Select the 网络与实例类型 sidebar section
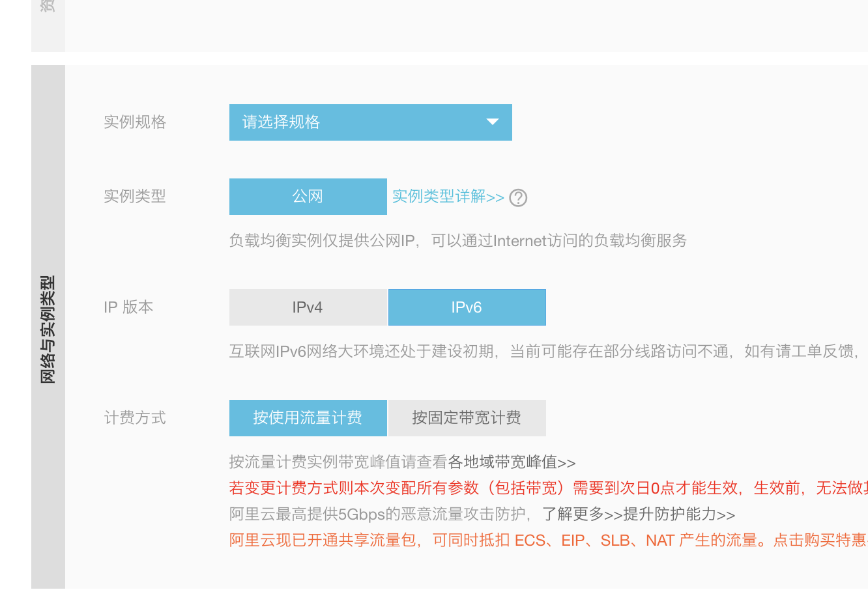Viewport: 868px width, 590px height. tap(48, 329)
